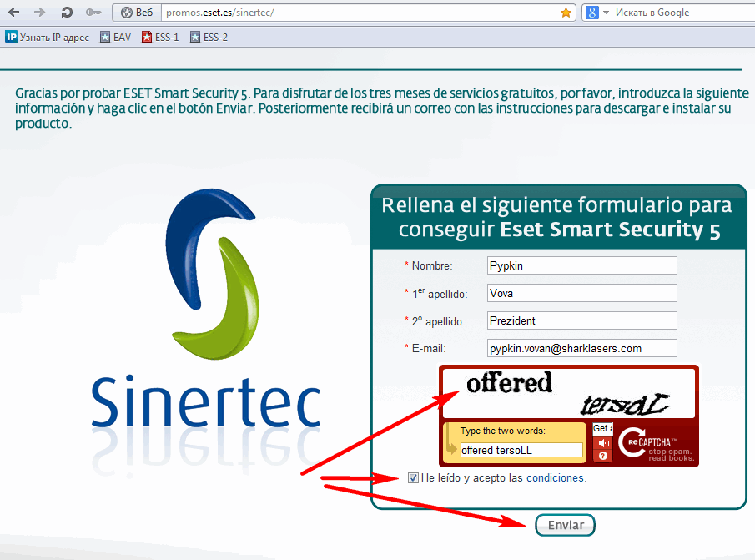Open search engine dropdown arrow

(x=606, y=13)
